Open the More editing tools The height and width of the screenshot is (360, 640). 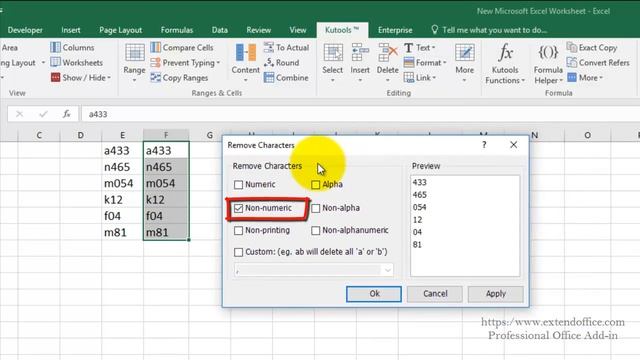[x=464, y=62]
